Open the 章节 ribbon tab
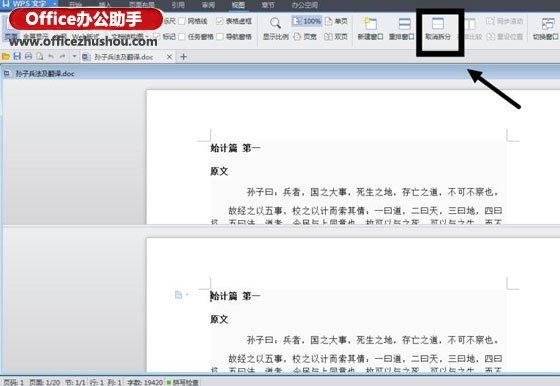560x386 pixels. pos(268,5)
